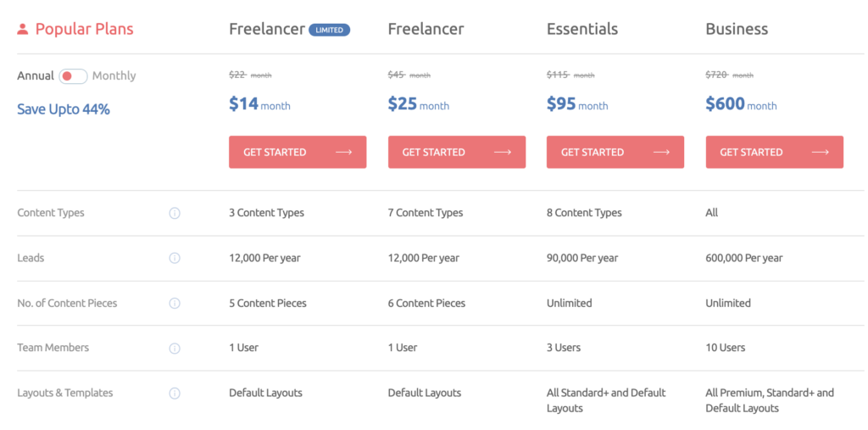Viewport: 868px width, 430px height.
Task: Select the Essentials plan heading
Action: pyautogui.click(x=582, y=29)
